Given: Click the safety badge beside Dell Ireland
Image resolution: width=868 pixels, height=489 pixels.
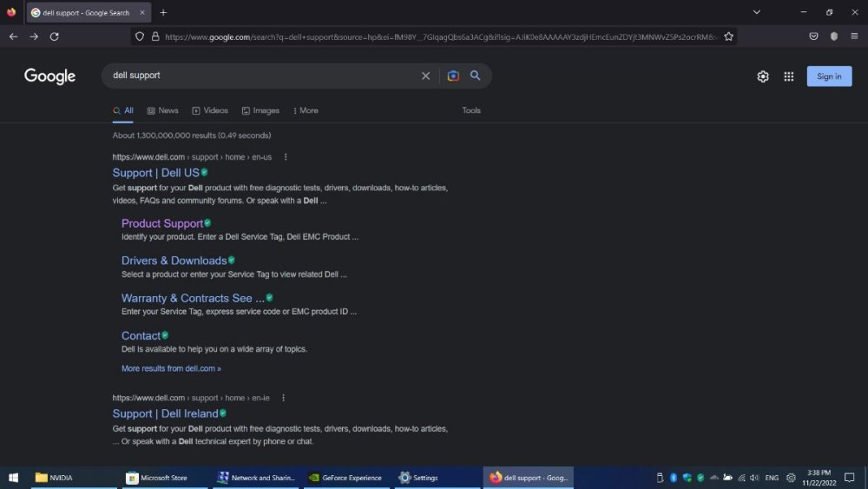Looking at the screenshot, I should click(222, 413).
